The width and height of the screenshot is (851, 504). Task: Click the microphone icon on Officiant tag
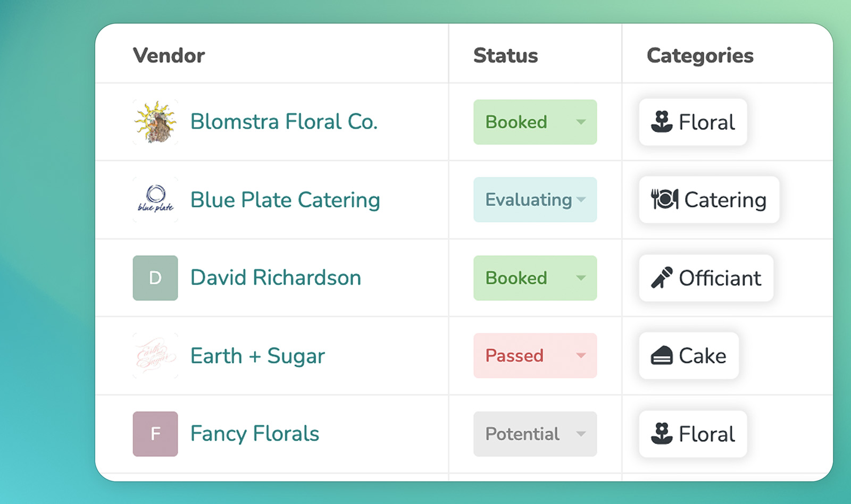tap(662, 278)
